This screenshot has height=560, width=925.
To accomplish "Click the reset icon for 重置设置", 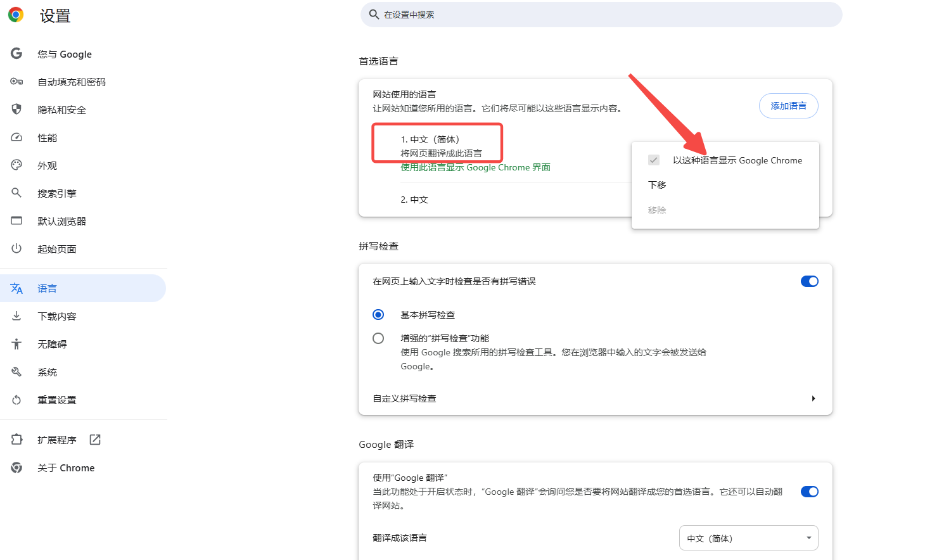I will [16, 400].
